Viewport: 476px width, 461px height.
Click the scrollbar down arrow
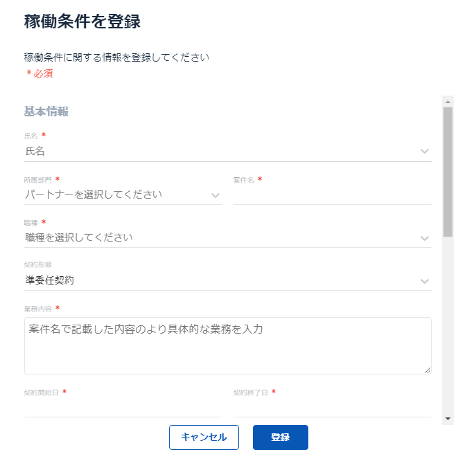coord(448,418)
